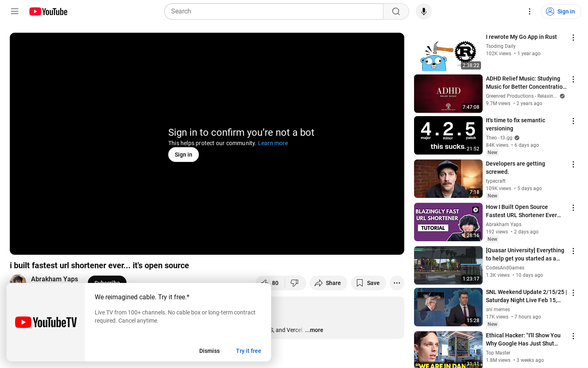
Task: Focus the Search input field
Action: [274, 11]
